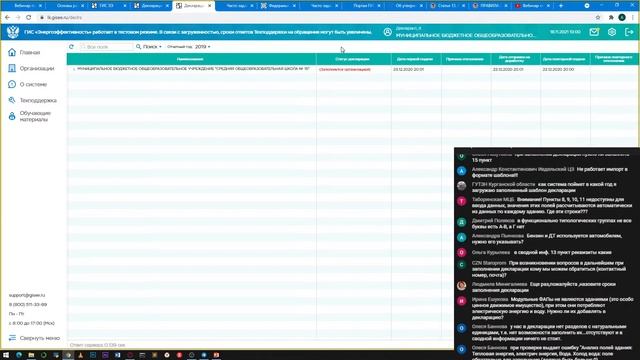This screenshot has width=640, height=360.
Task: Open the Поиск dropdown arrow
Action: point(160,47)
